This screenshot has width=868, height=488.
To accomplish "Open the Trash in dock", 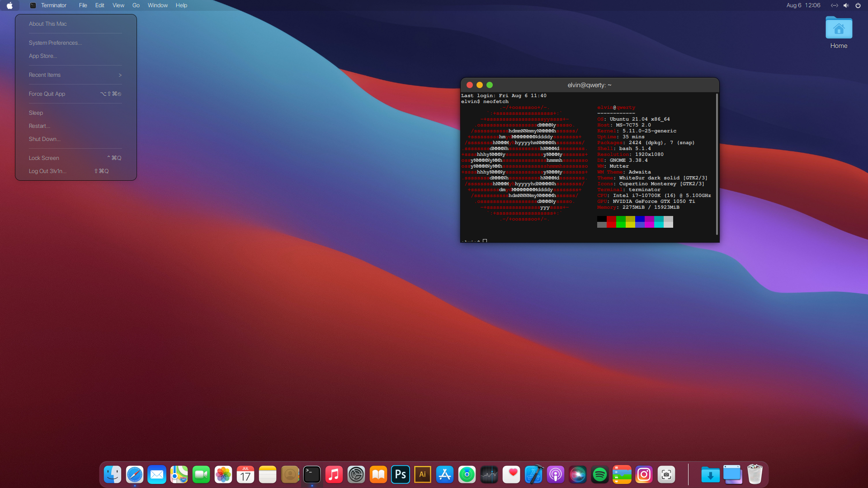I will pos(755,474).
